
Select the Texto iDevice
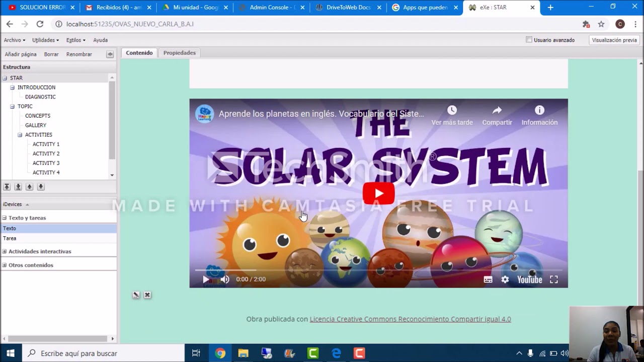[x=58, y=228]
